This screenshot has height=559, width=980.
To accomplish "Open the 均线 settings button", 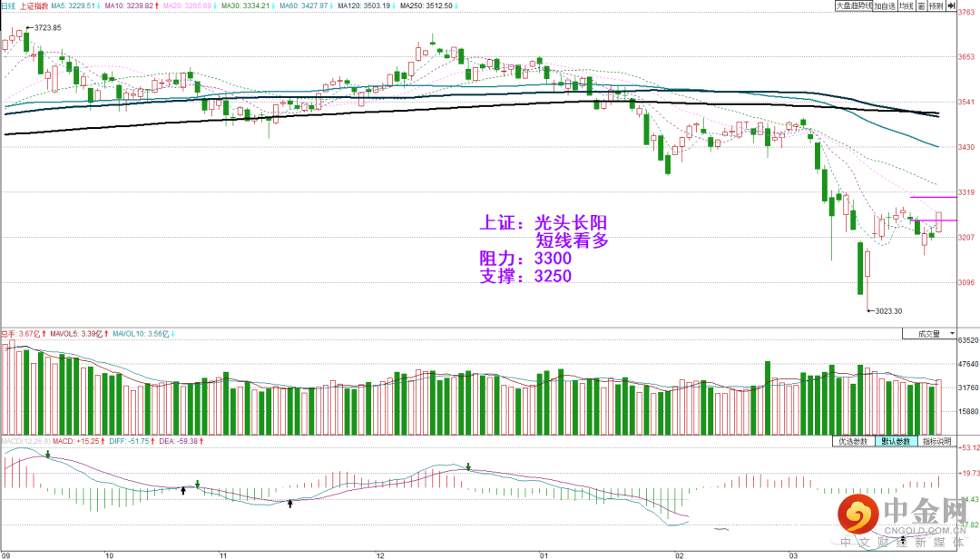I will tap(906, 5).
